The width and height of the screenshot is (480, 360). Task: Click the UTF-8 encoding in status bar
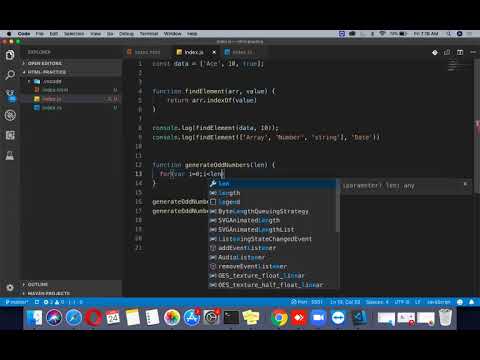(x=402, y=302)
